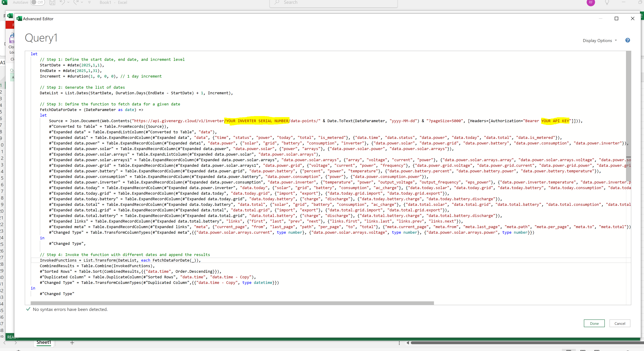This screenshot has height=351, width=644.
Task: Click the '// Step 1' comment line
Action: pos(112,59)
